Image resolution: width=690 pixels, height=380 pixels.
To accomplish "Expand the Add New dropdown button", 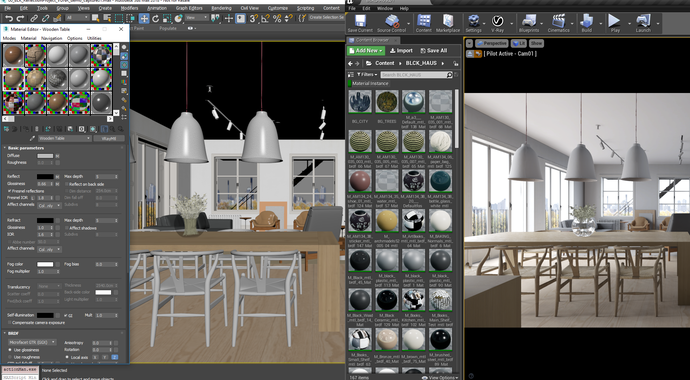I will pyautogui.click(x=366, y=51).
